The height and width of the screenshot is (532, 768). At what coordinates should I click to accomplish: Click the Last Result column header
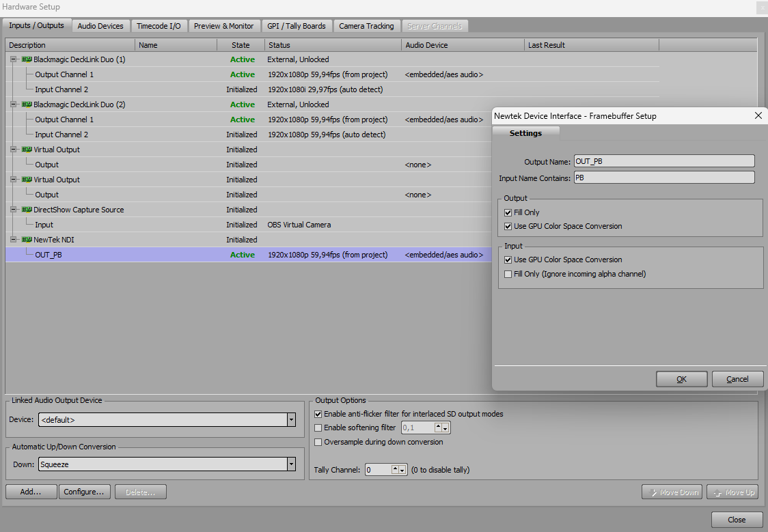tap(592, 45)
